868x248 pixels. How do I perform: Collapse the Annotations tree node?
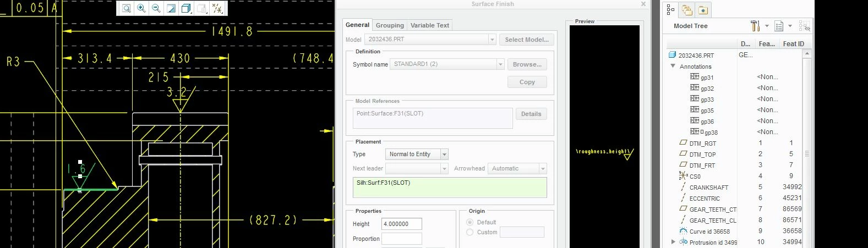click(x=673, y=66)
